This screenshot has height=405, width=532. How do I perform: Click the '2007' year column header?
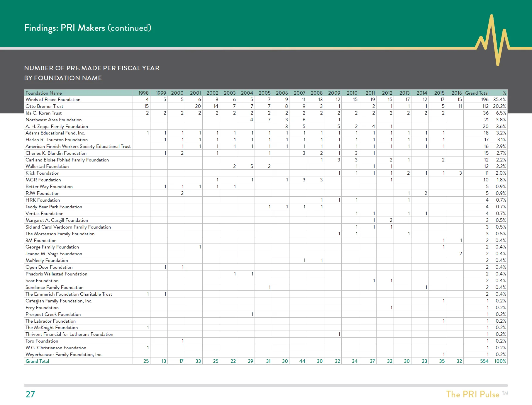[x=299, y=93]
